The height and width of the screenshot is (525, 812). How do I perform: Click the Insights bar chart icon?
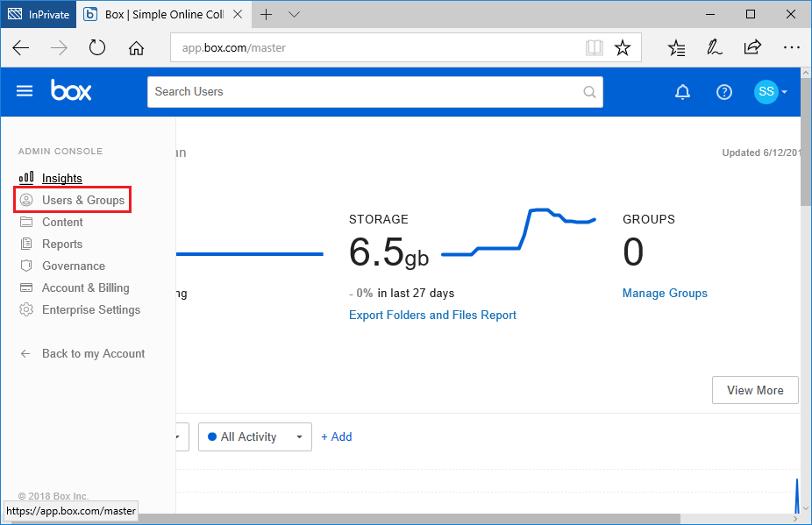(26, 178)
